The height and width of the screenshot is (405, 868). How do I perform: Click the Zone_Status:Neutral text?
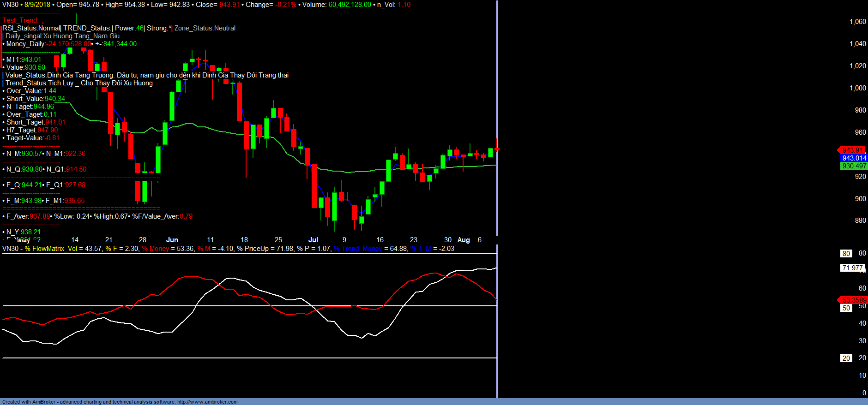click(x=205, y=28)
